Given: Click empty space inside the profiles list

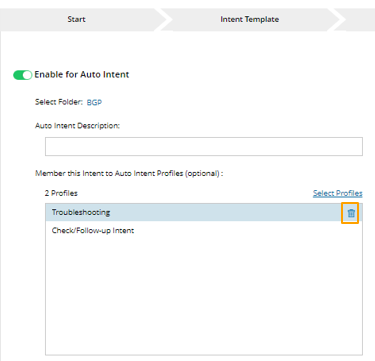Looking at the screenshot, I should (204, 297).
